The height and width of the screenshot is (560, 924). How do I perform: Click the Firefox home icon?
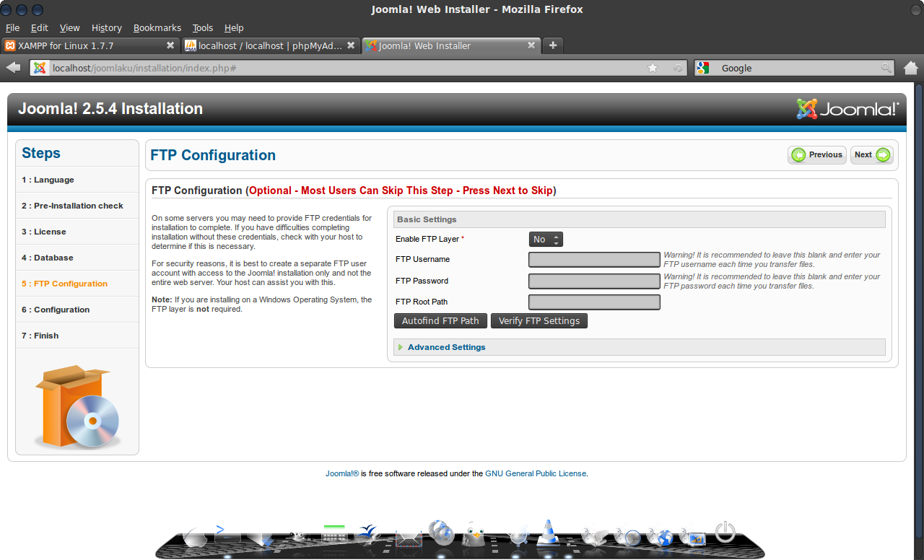[910, 68]
